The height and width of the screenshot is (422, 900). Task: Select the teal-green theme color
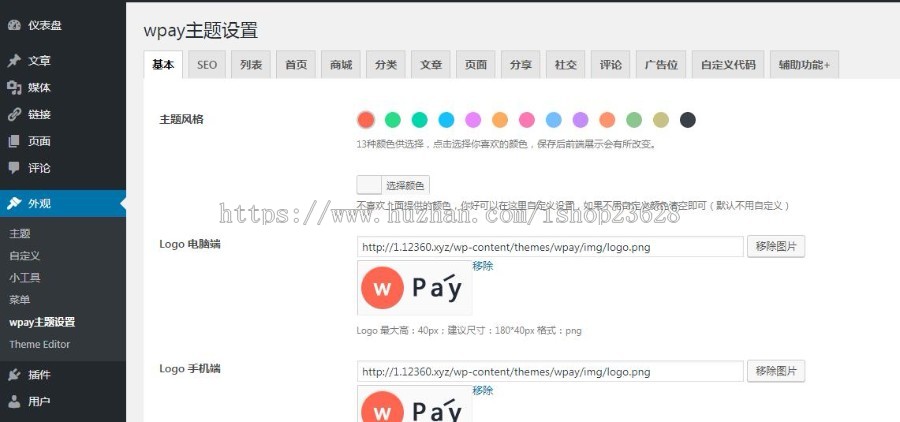pos(420,120)
